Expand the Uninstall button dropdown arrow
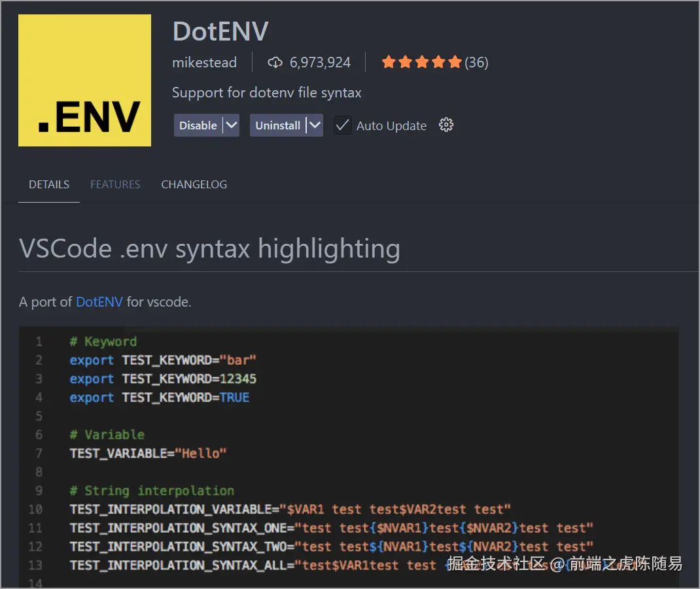The width and height of the screenshot is (700, 589). click(315, 126)
